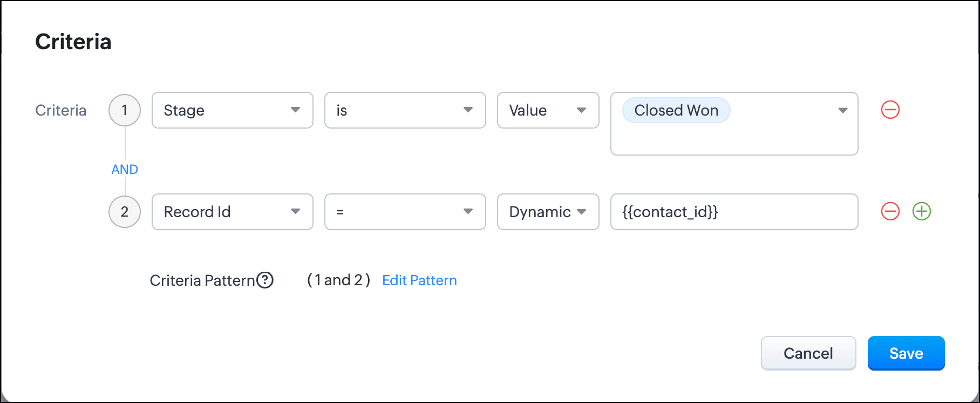
Task: Open the Dynamic type dropdown
Action: (x=548, y=212)
